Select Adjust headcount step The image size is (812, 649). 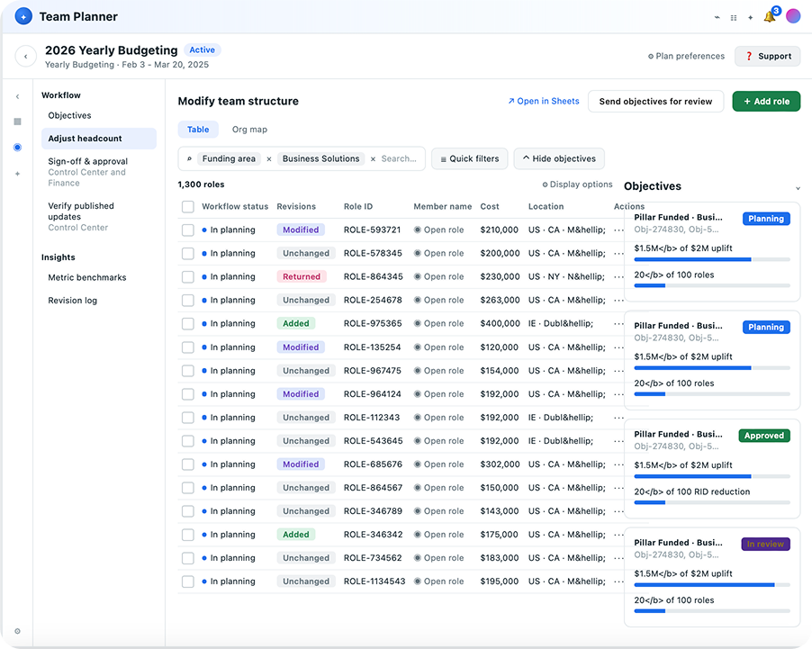(99, 139)
